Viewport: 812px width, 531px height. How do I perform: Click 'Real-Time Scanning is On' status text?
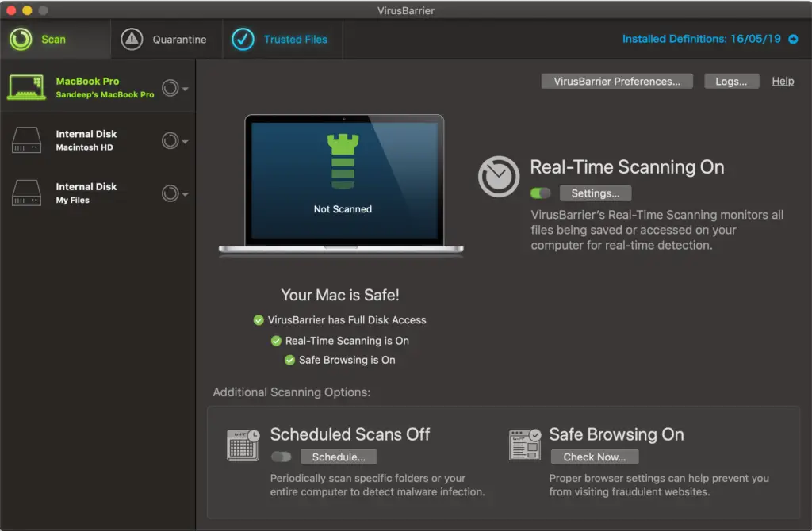pyautogui.click(x=347, y=341)
